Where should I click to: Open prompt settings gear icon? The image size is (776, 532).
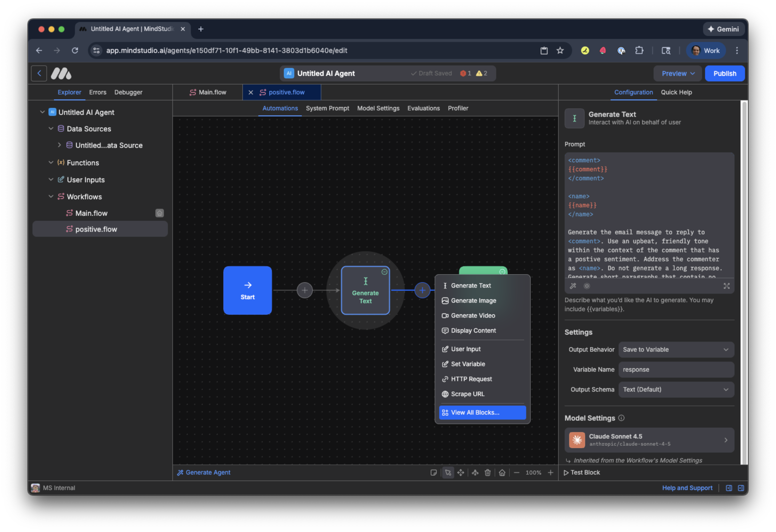click(587, 286)
